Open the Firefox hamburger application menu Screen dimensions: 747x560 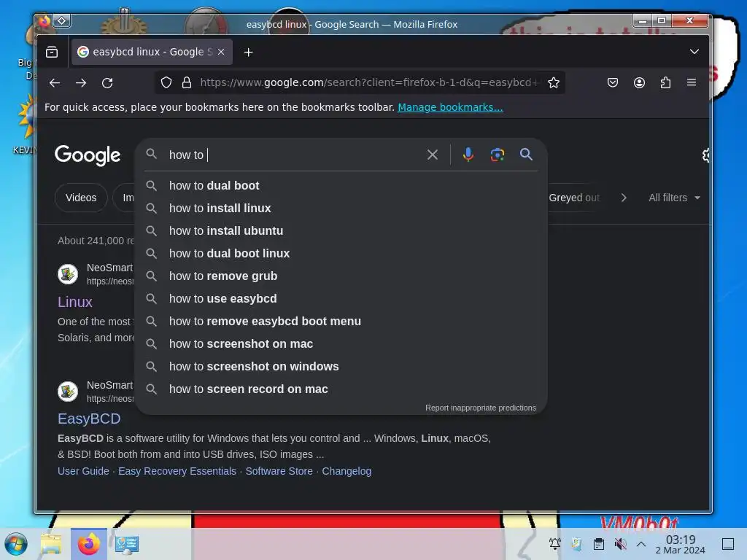pos(692,82)
